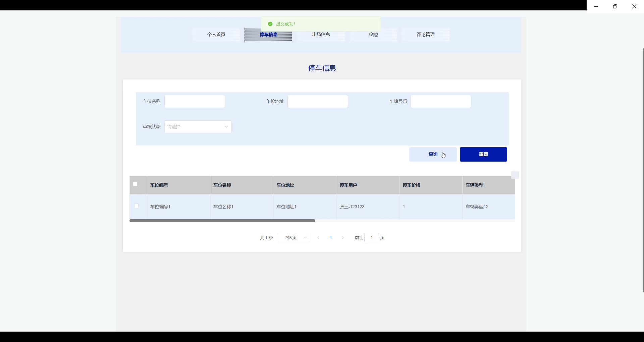Minimize the application window

[596, 6]
